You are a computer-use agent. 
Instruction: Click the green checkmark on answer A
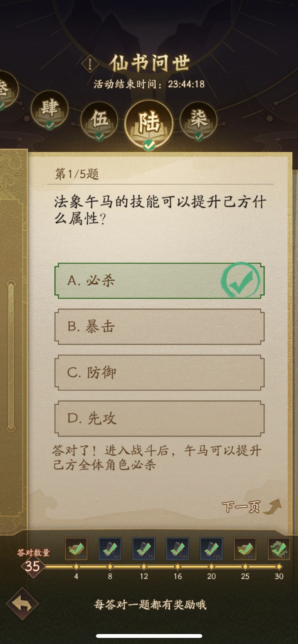pos(238,281)
